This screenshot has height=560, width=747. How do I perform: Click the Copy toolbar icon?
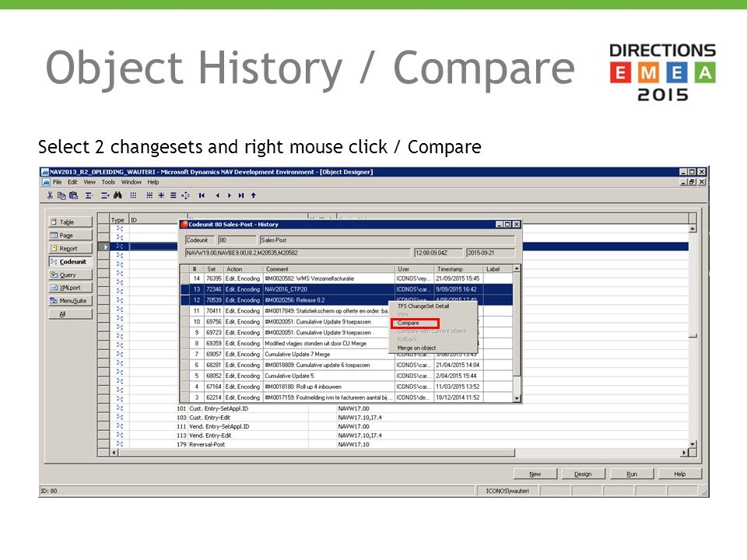61,195
